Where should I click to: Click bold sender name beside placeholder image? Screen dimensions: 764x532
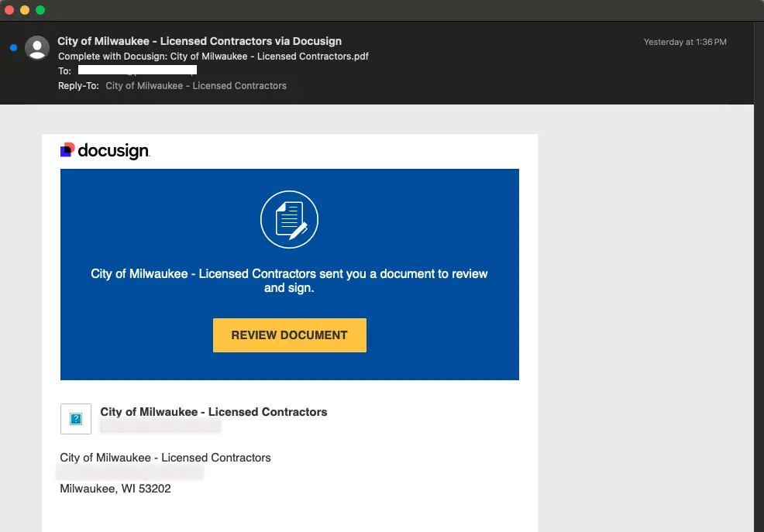(213, 412)
